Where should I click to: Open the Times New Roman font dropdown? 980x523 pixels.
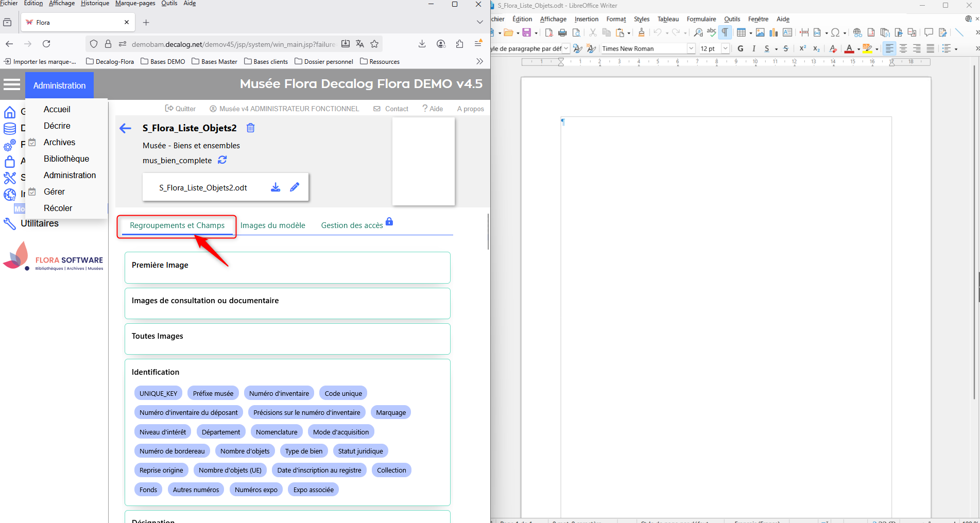pyautogui.click(x=691, y=48)
